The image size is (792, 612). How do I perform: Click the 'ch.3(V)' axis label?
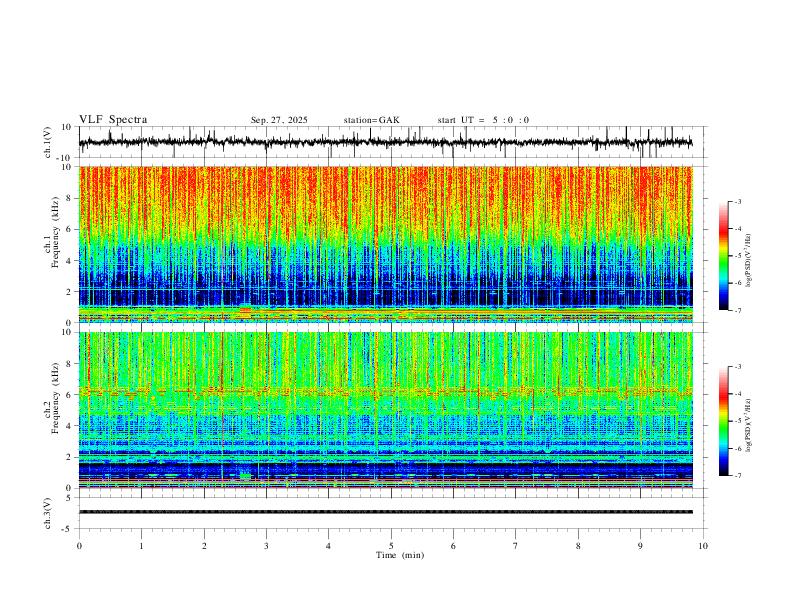48,513
